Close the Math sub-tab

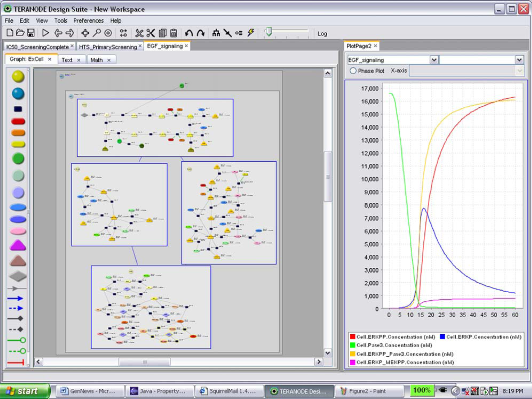point(109,60)
